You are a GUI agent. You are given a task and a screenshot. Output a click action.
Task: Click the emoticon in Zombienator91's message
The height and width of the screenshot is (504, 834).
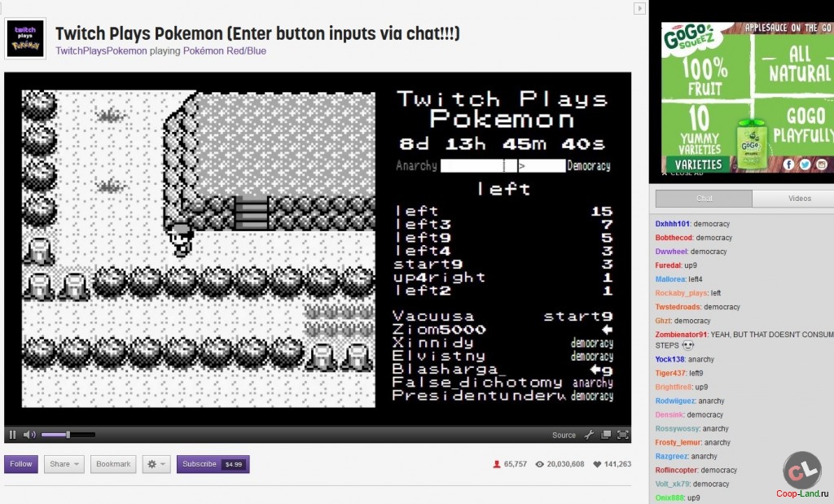(x=687, y=345)
